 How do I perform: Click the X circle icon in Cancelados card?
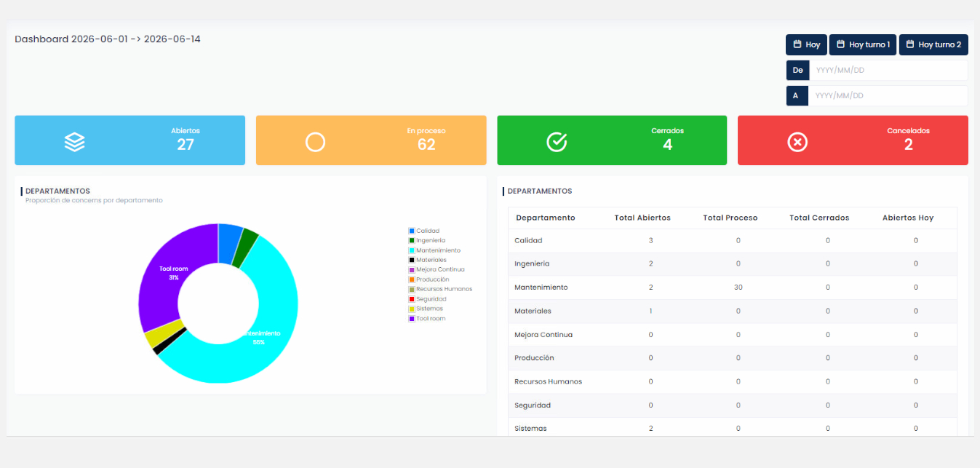pos(797,142)
